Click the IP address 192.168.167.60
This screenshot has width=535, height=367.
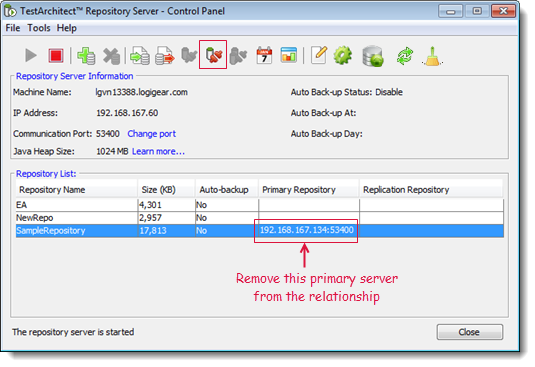tap(127, 113)
